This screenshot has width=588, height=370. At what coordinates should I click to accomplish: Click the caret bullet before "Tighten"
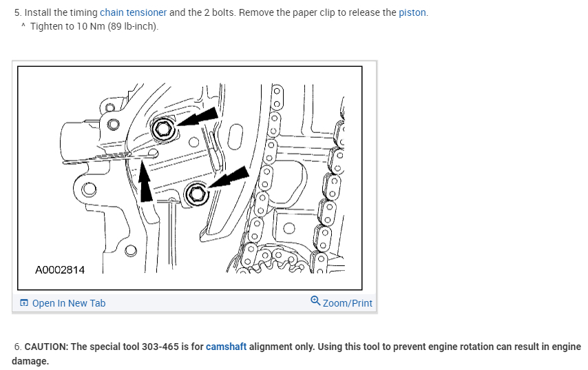(23, 25)
